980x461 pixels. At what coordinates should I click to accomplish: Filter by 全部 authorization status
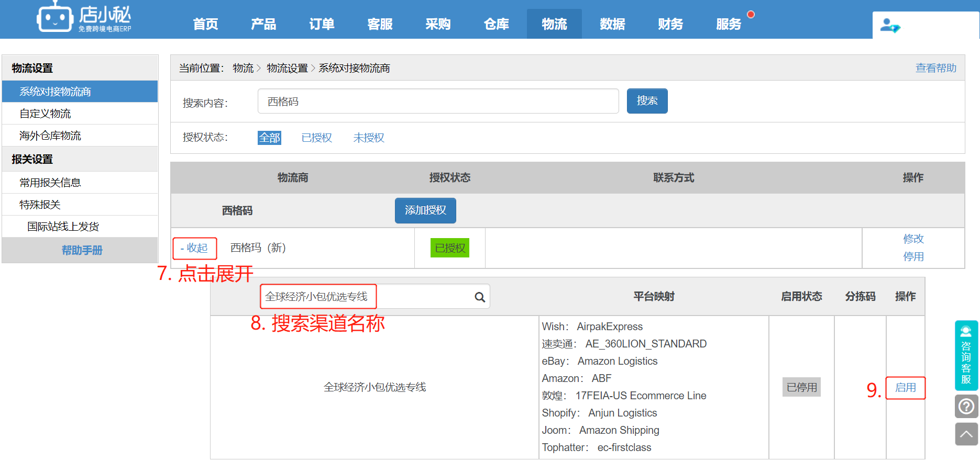coord(269,138)
